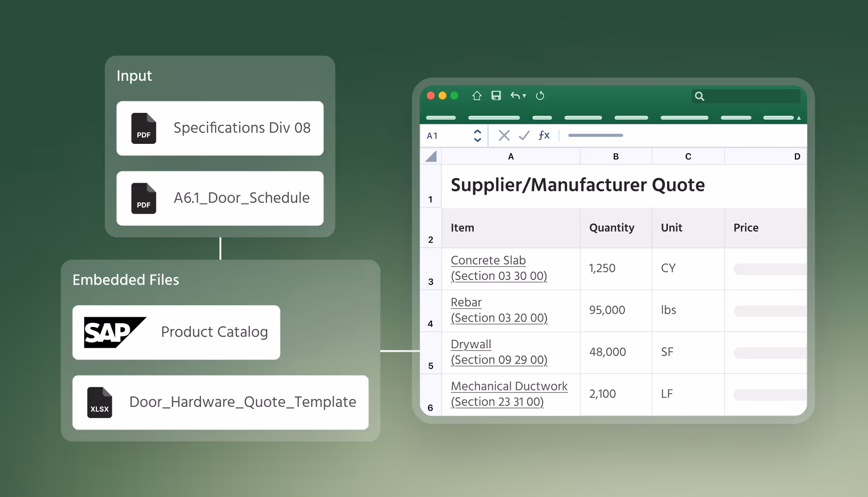The image size is (868, 497).
Task: Click the Price cell in Rebar row
Action: point(766,311)
